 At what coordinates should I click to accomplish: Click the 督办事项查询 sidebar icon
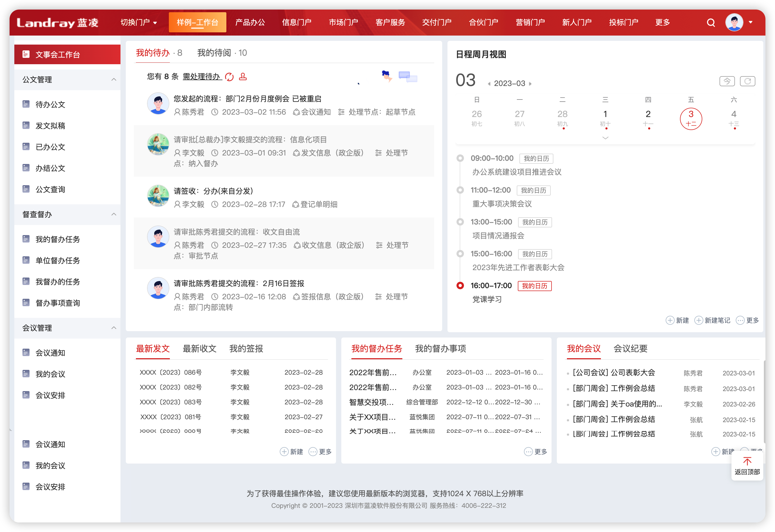[26, 303]
